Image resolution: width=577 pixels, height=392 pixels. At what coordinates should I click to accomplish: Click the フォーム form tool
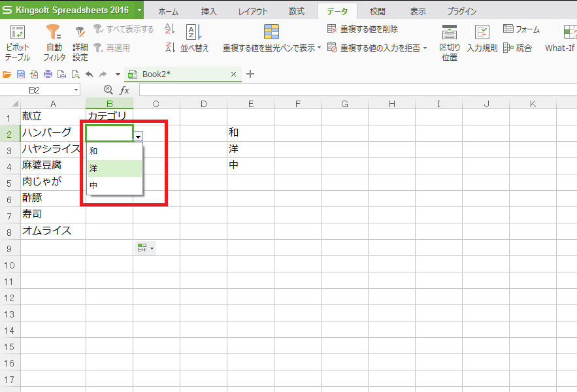click(521, 29)
